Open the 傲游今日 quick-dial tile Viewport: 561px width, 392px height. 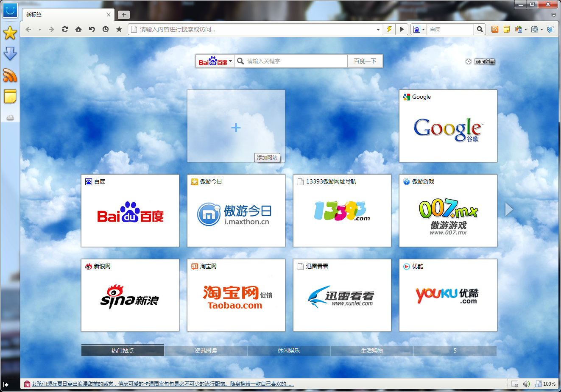pos(236,211)
